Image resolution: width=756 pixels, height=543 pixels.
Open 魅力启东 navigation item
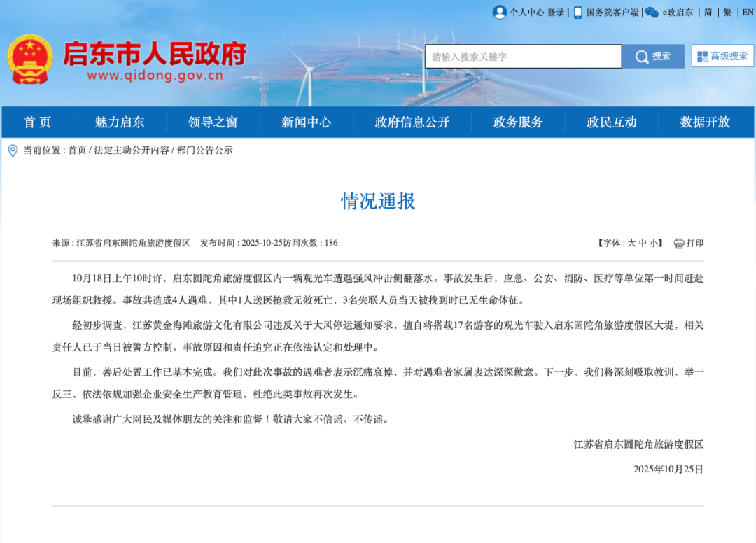point(120,122)
